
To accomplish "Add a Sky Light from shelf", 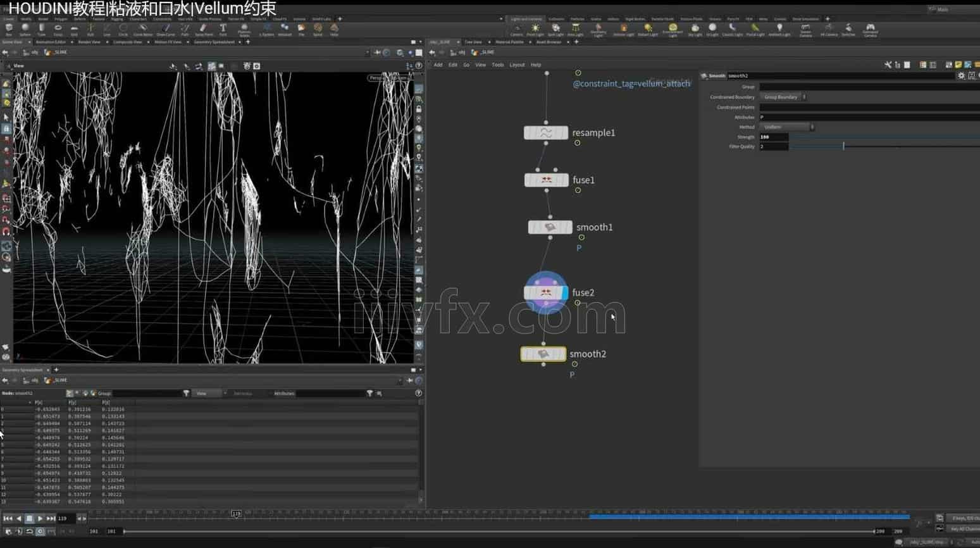I will pos(695,30).
